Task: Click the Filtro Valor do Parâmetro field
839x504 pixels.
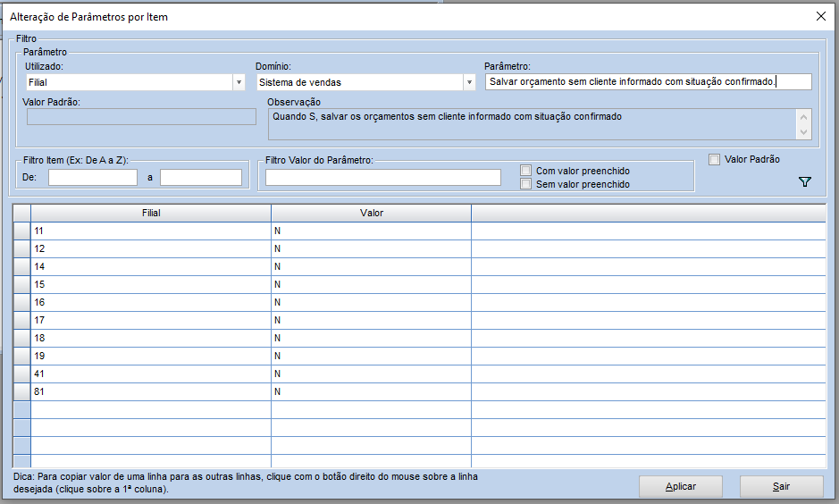Action: [x=382, y=178]
